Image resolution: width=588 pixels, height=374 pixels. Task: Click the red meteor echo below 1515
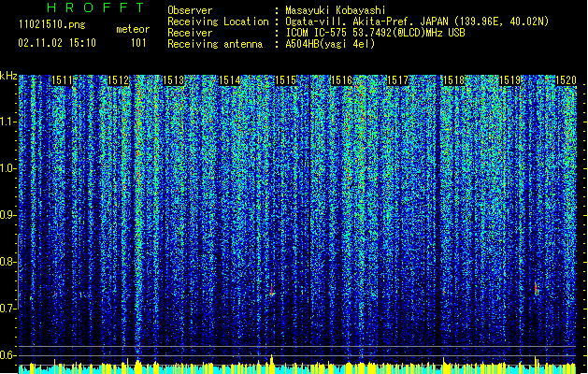tap(272, 293)
